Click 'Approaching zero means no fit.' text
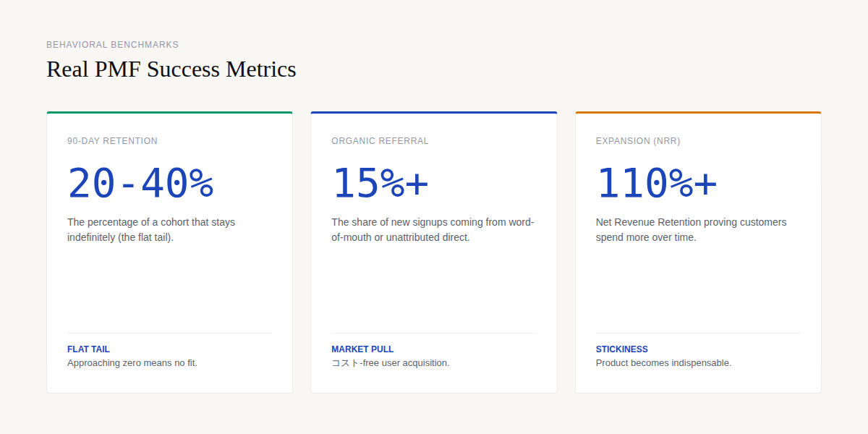 pyautogui.click(x=132, y=363)
